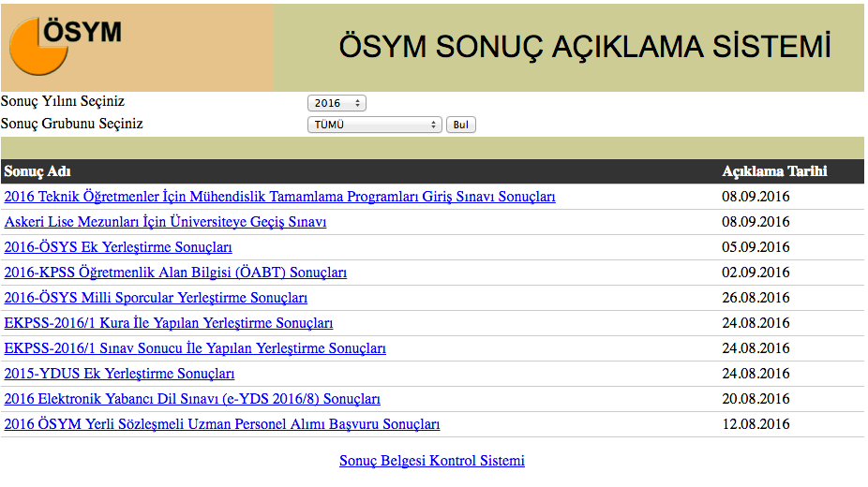Click the Bul button

[x=460, y=125]
